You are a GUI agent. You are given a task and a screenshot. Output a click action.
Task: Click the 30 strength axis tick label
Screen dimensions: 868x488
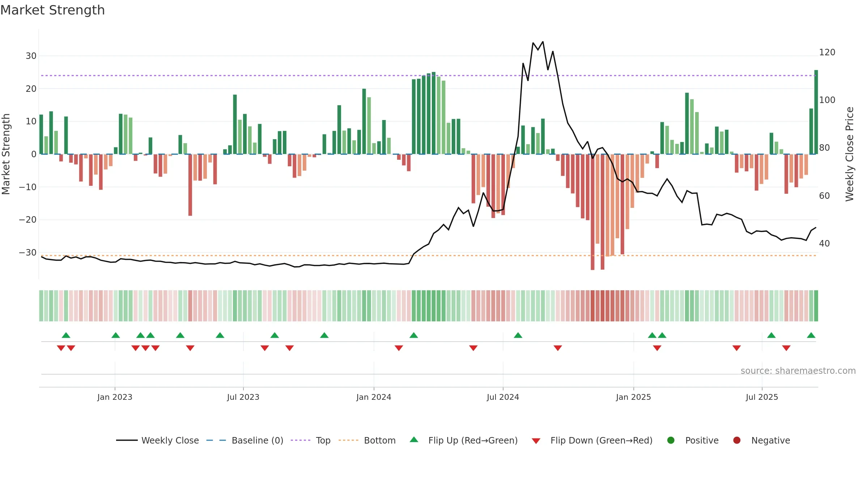click(31, 56)
